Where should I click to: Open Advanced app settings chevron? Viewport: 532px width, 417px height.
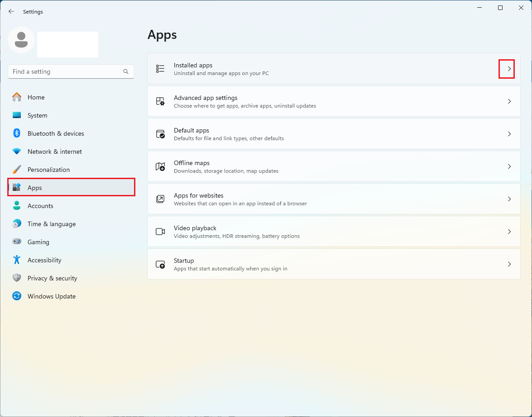(509, 101)
